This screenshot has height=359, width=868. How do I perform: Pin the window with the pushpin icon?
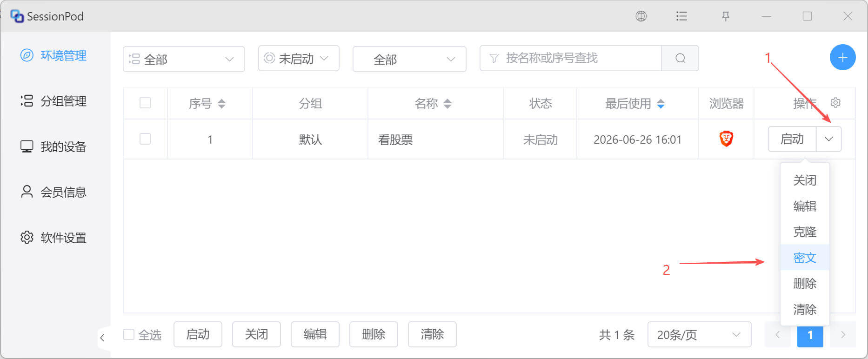[726, 16]
